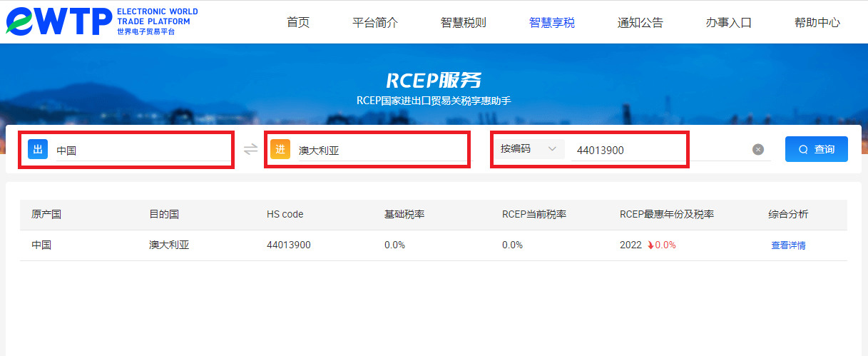This screenshot has height=356, width=868.
Task: Click the 综合分析 column header
Action: coord(788,215)
